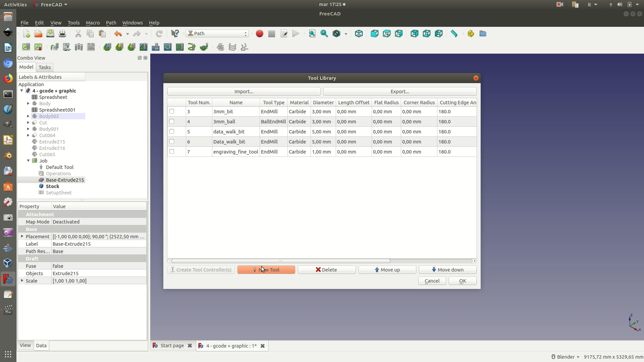644x362 pixels.
Task: Open the Path workbench selector dropdown
Action: pyautogui.click(x=217, y=34)
